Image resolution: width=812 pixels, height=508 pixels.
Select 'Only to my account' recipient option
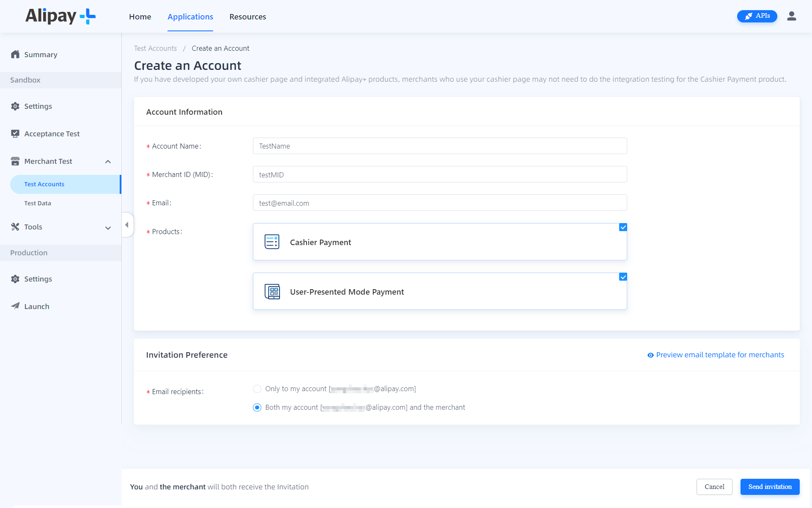(257, 389)
